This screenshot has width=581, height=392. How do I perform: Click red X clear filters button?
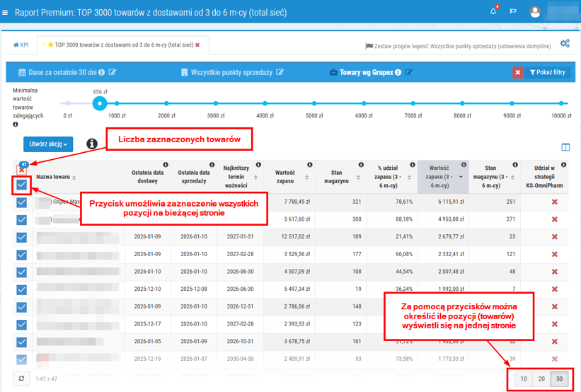point(518,72)
